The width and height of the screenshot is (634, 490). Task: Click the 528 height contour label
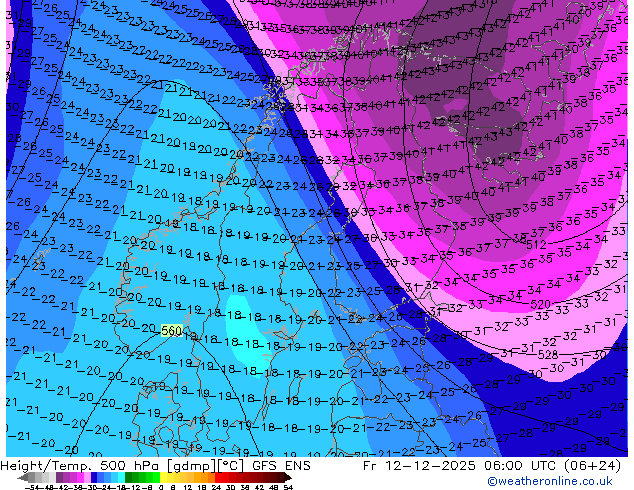point(548,355)
